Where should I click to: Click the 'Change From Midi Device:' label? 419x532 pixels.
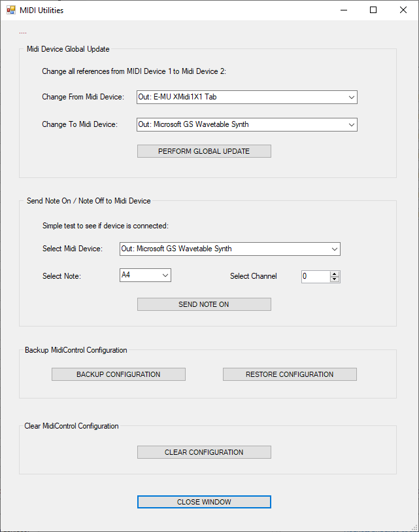point(83,97)
